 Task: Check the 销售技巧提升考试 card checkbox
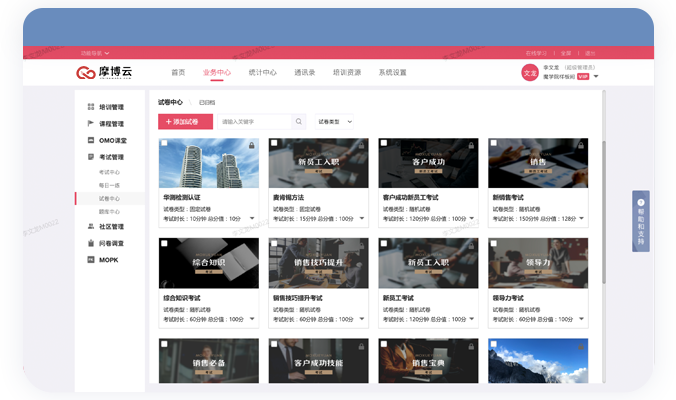tap(274, 244)
